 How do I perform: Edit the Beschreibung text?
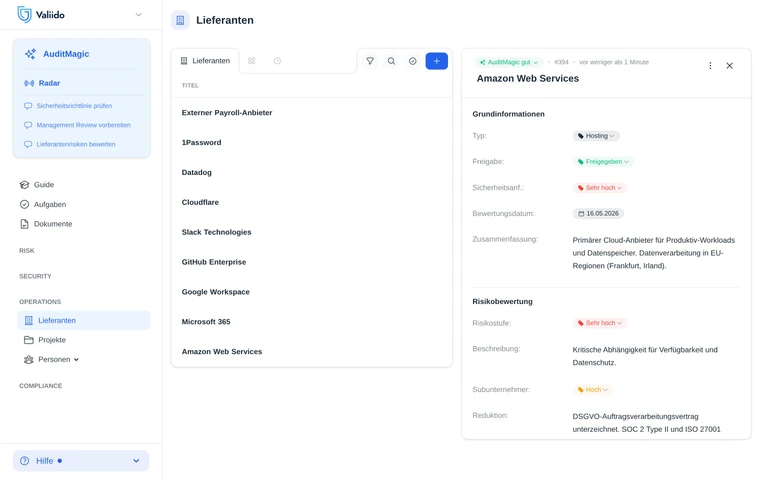click(645, 356)
